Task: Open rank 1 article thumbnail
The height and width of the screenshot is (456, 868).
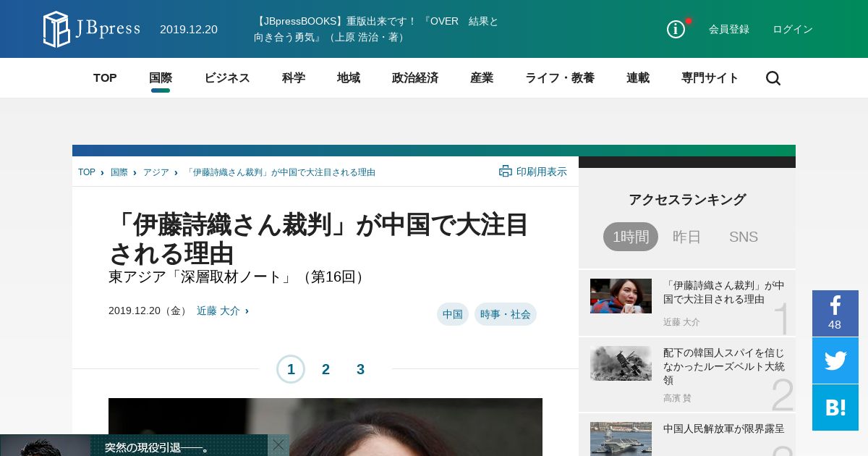Action: coord(621,296)
